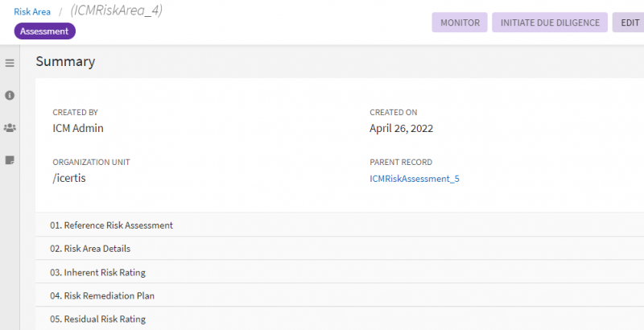
Task: Open the ICMRiskAssessment_5 parent record link
Action: [414, 179]
